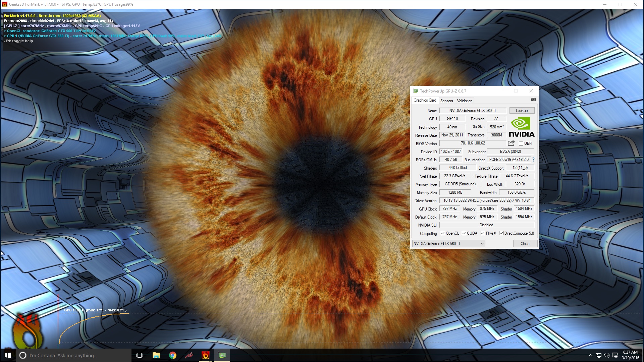Image resolution: width=644 pixels, height=362 pixels.
Task: Open FurMark from the taskbar
Action: click(205, 355)
